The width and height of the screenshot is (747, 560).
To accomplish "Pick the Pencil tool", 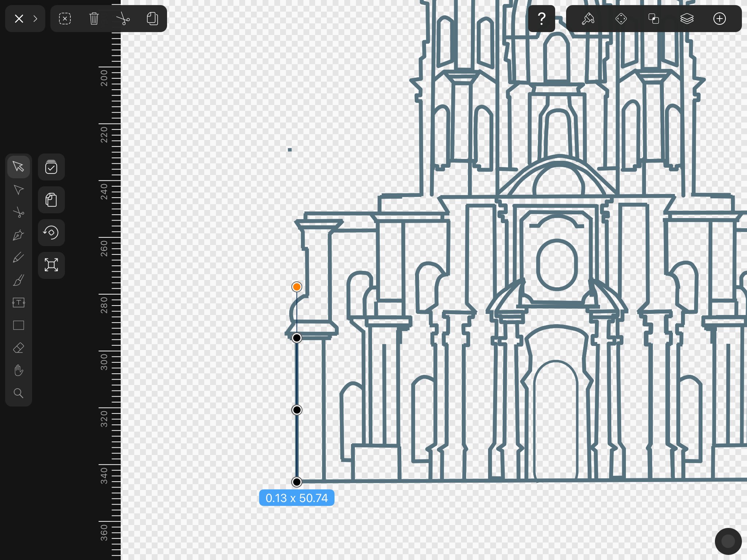I will [18, 257].
